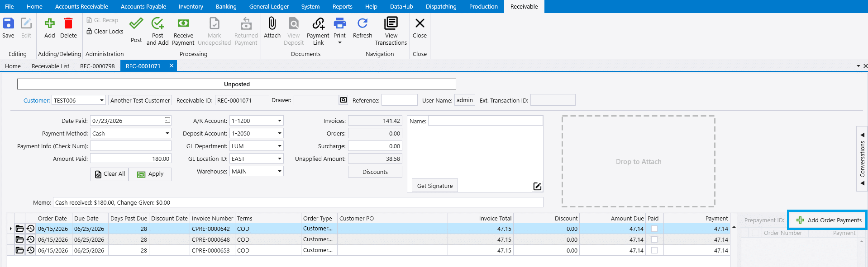Click the Discounts button
Screen dimensions: 868x267
[x=375, y=172]
